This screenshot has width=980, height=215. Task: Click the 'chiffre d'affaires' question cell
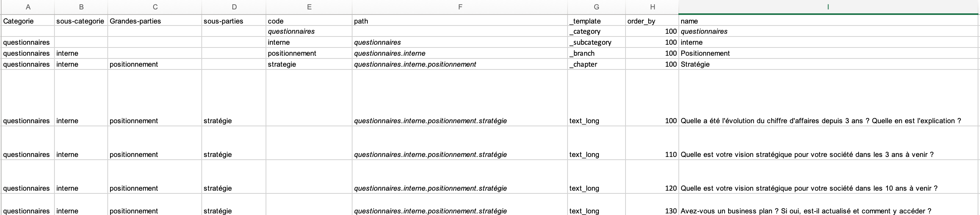coord(828,98)
